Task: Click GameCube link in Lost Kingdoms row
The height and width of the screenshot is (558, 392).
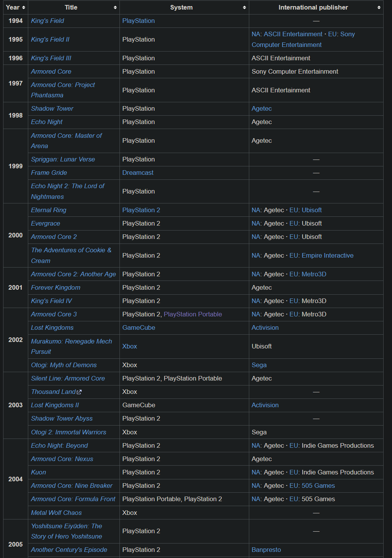Action: pyautogui.click(x=139, y=327)
